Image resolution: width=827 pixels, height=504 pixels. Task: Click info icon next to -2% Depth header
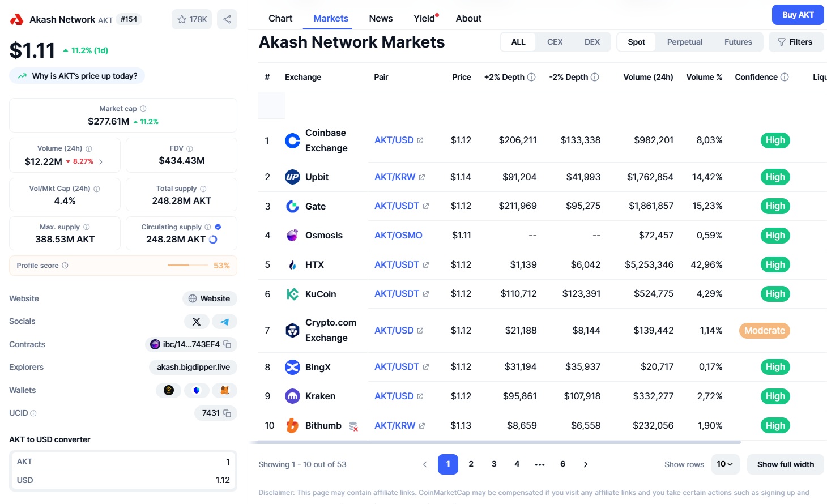[x=595, y=77]
